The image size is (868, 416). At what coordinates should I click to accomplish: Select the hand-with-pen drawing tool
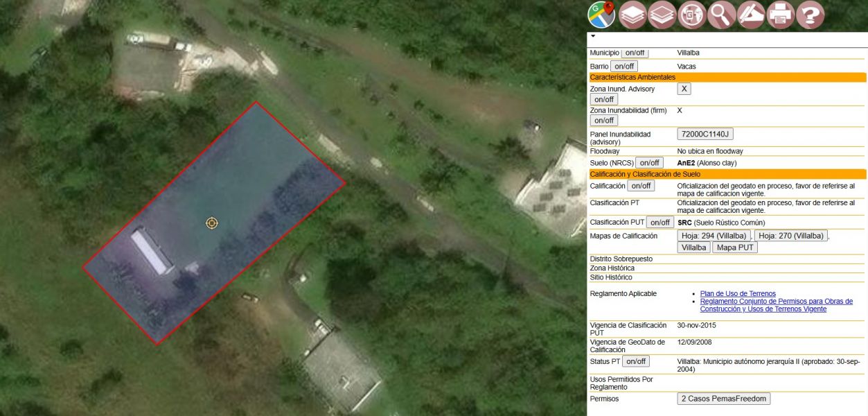click(751, 15)
